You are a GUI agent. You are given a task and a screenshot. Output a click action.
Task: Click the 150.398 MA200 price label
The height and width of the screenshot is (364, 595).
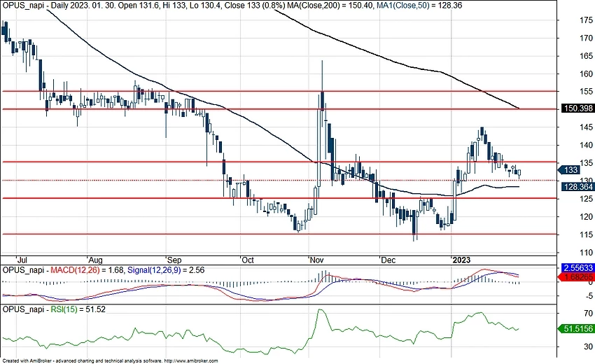[x=578, y=108]
